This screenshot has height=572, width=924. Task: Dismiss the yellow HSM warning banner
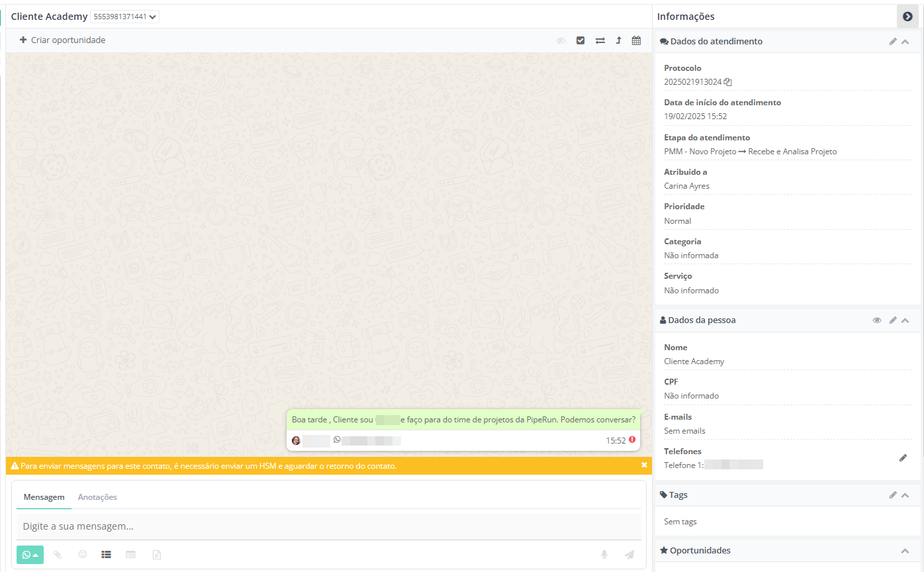click(644, 465)
